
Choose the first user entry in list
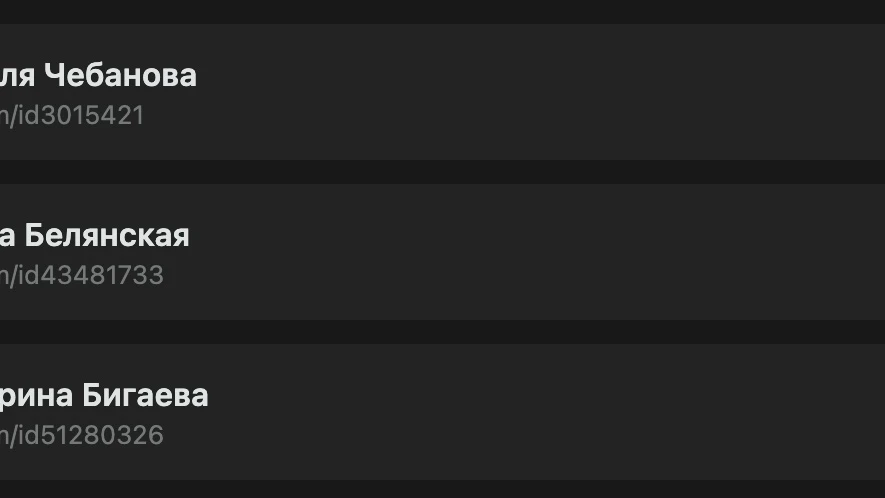442,92
